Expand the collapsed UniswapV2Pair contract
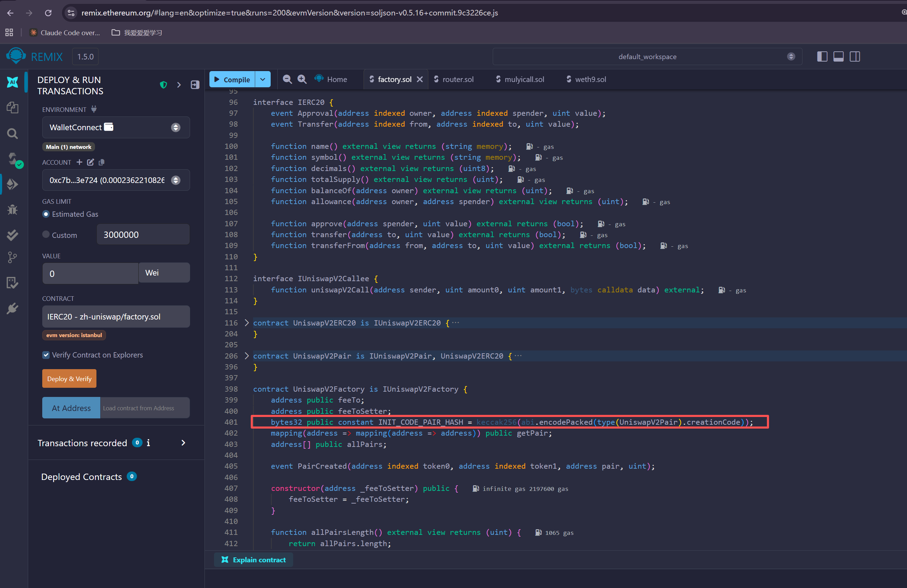907x588 pixels. coord(247,356)
